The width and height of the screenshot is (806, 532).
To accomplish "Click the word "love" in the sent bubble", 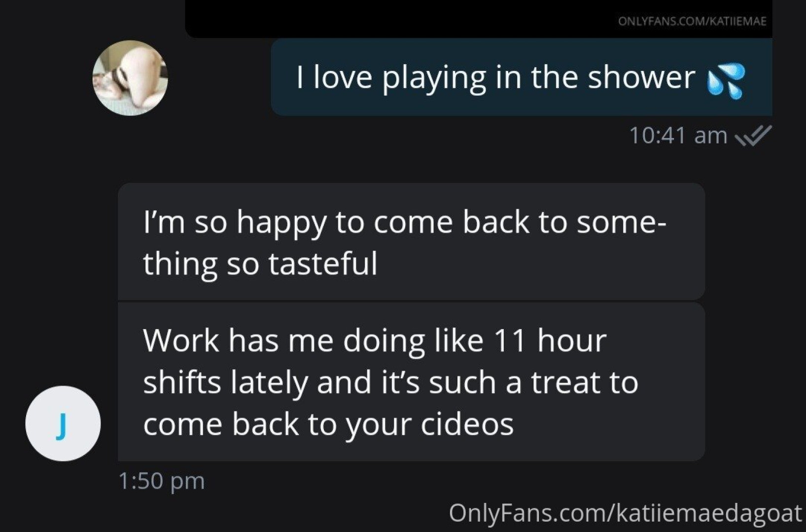I will click(x=343, y=77).
